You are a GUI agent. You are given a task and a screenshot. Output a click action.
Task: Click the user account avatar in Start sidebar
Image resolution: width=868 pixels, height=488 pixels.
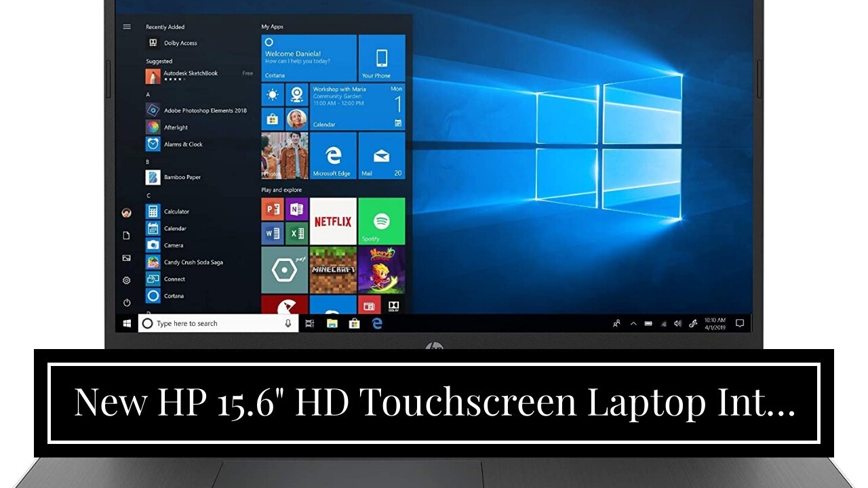click(x=126, y=213)
